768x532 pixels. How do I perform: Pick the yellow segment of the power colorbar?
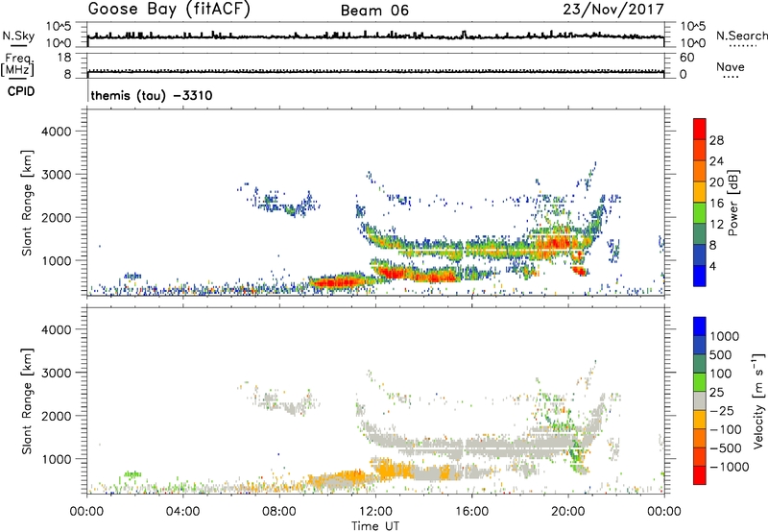tap(700, 191)
